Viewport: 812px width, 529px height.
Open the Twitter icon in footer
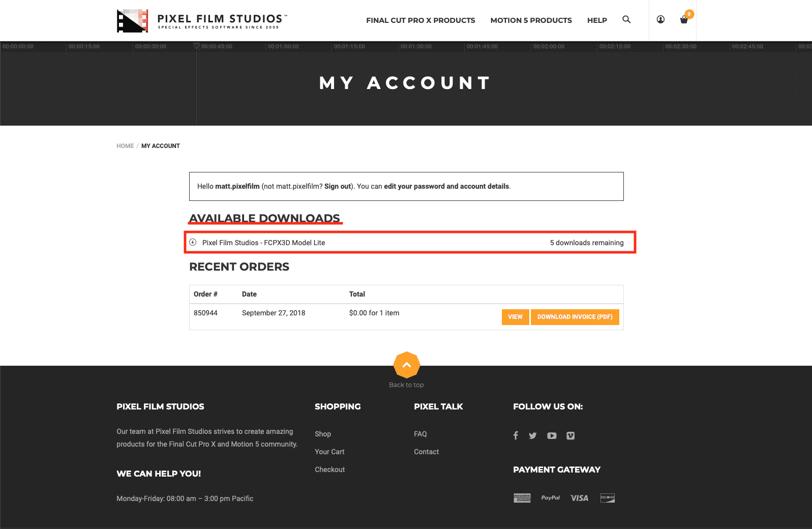tap(533, 435)
